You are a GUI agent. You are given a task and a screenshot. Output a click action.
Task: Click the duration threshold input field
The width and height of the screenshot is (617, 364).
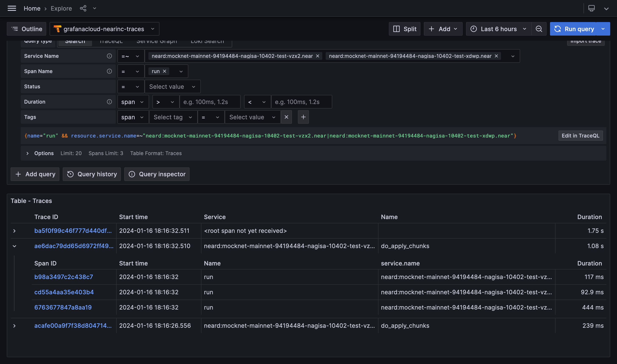(210, 101)
